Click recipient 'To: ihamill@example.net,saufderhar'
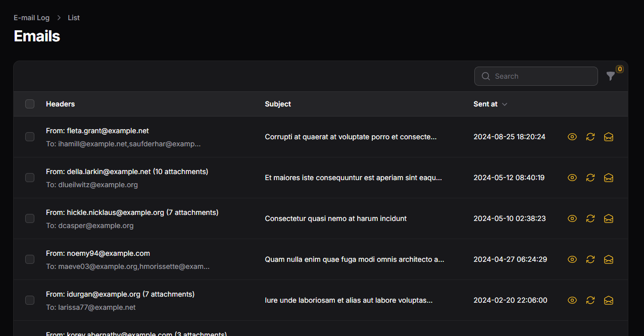 coord(123,144)
